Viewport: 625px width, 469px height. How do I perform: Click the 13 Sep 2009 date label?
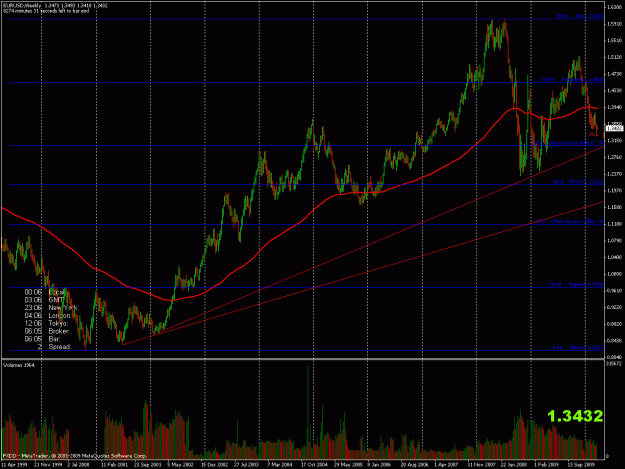[x=581, y=465]
